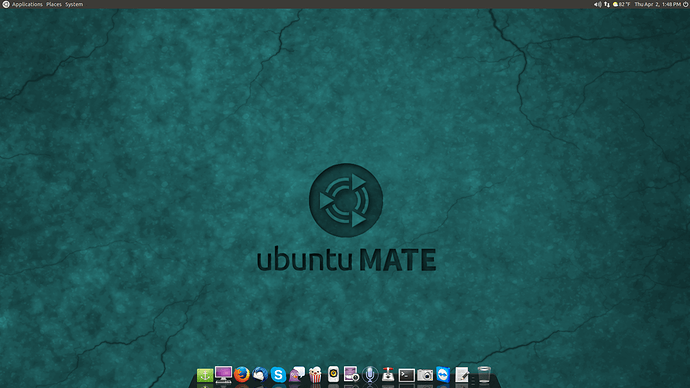Launch Pidgin messenger from the dock

click(297, 374)
